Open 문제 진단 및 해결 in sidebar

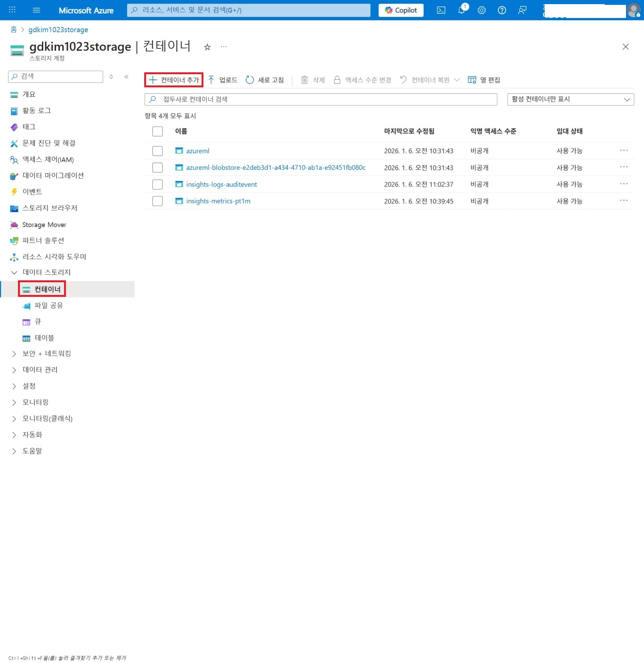click(49, 143)
